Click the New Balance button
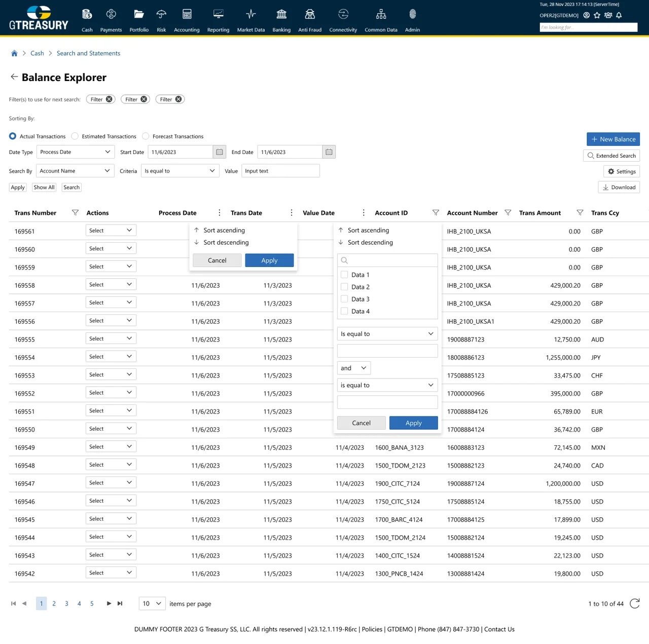This screenshot has width=649, height=644. tap(613, 139)
